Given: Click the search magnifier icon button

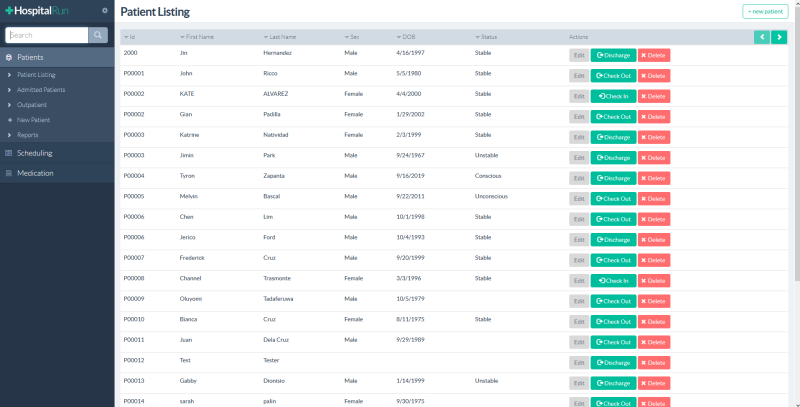Looking at the screenshot, I should pos(98,35).
